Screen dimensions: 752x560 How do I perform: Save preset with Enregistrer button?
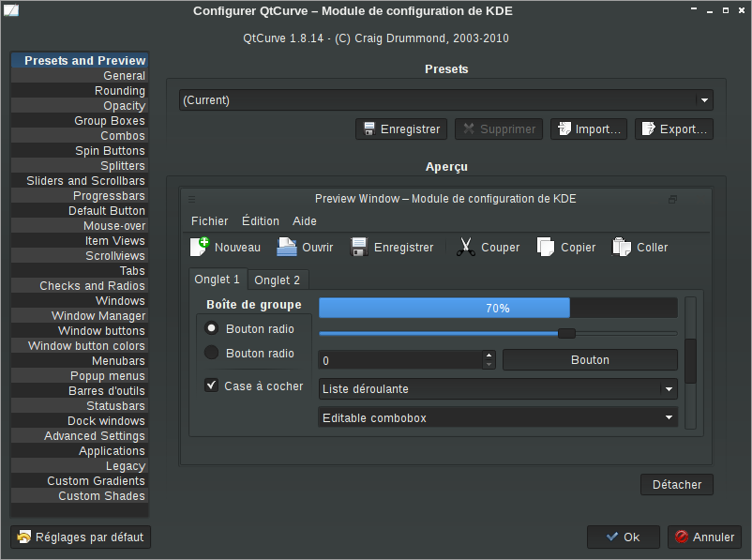(x=401, y=129)
